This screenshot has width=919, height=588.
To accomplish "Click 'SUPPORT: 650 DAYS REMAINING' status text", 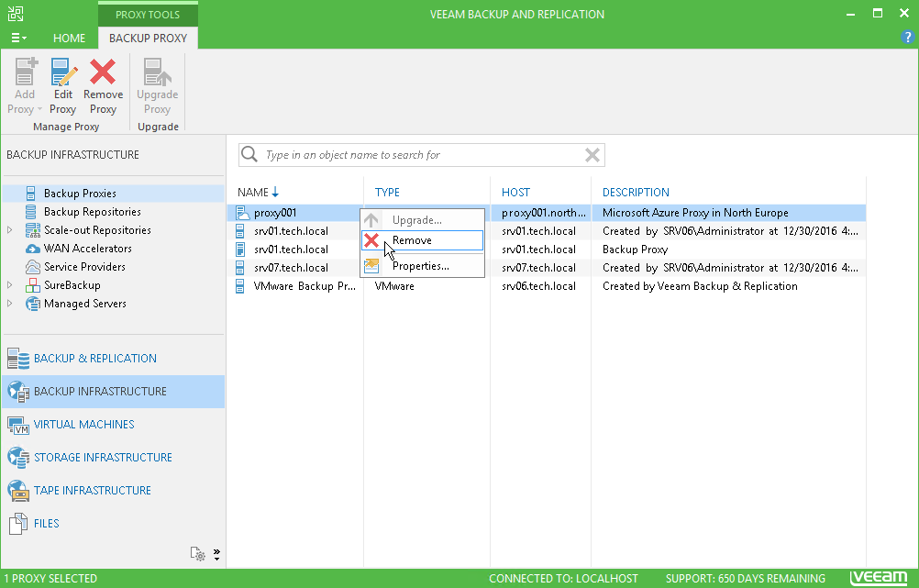I will point(745,579).
